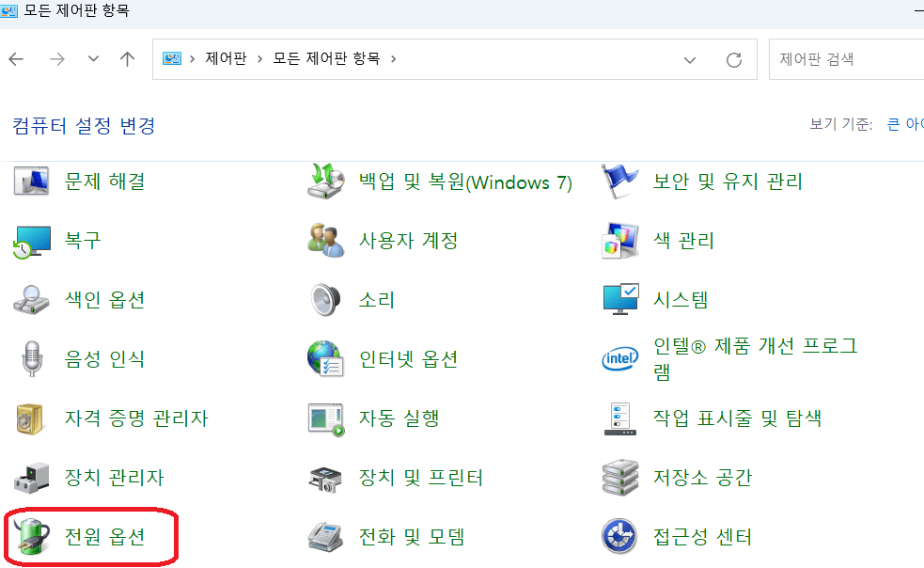The height and width of the screenshot is (568, 924).
Task: Expand the chevron before 제어판 breadcrumb
Action: (x=192, y=59)
